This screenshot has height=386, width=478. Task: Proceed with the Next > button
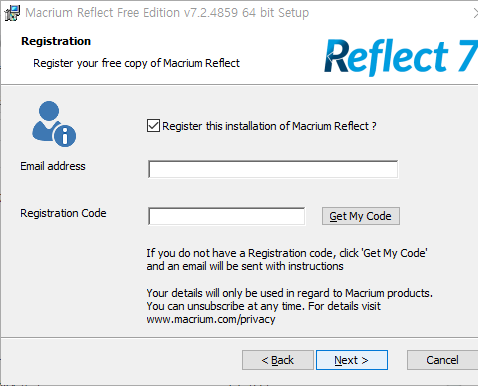click(x=352, y=360)
